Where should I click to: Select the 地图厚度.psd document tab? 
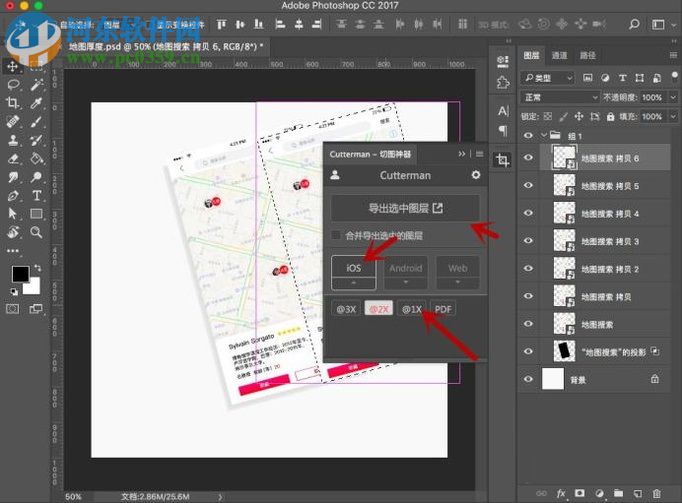(166, 46)
